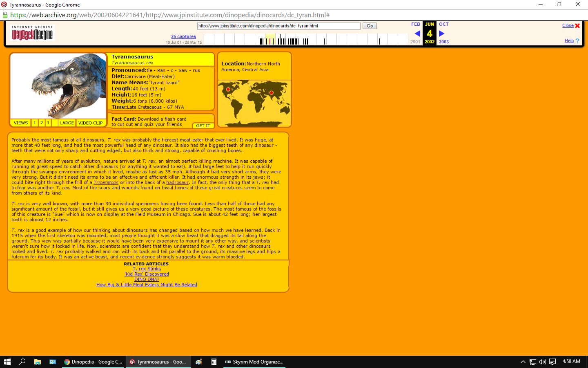This screenshot has height=368, width=588.
Task: Open the LARGE image view
Action: (x=67, y=123)
